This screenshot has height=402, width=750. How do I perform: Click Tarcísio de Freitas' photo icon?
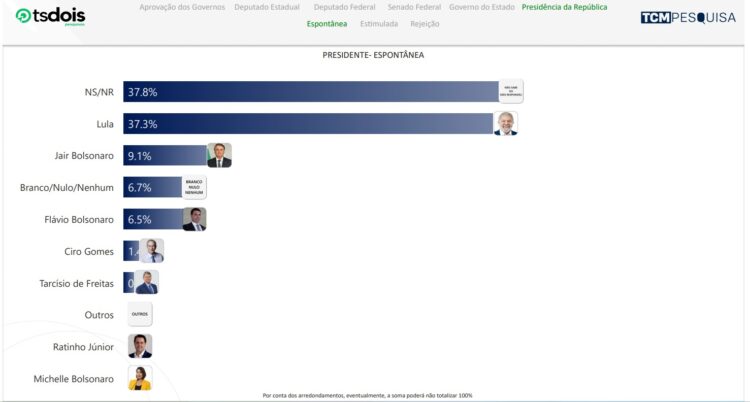(x=146, y=283)
